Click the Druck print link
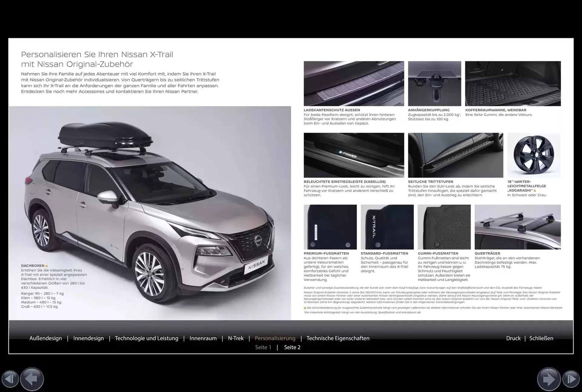The image size is (582, 392). click(513, 338)
